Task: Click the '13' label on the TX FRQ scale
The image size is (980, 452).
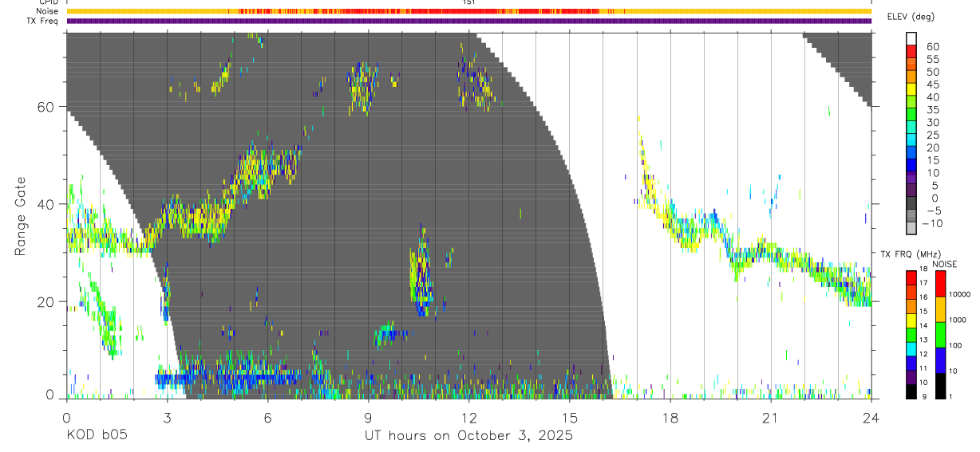Action: pos(924,340)
